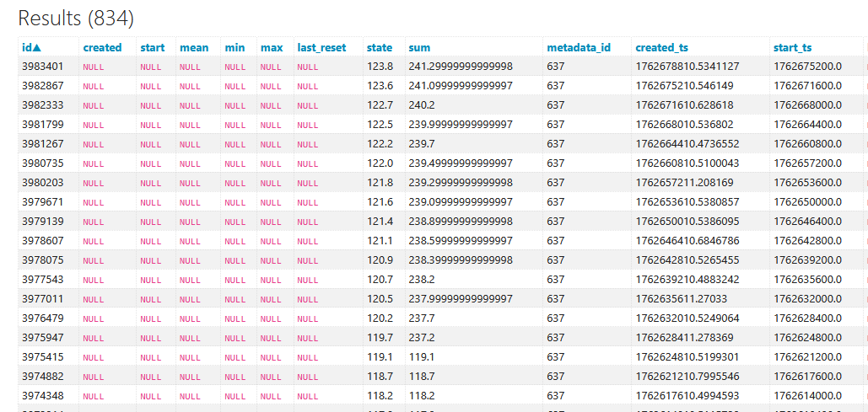Sort by the min column
Viewport: 868px width, 412px height.
coord(235,48)
